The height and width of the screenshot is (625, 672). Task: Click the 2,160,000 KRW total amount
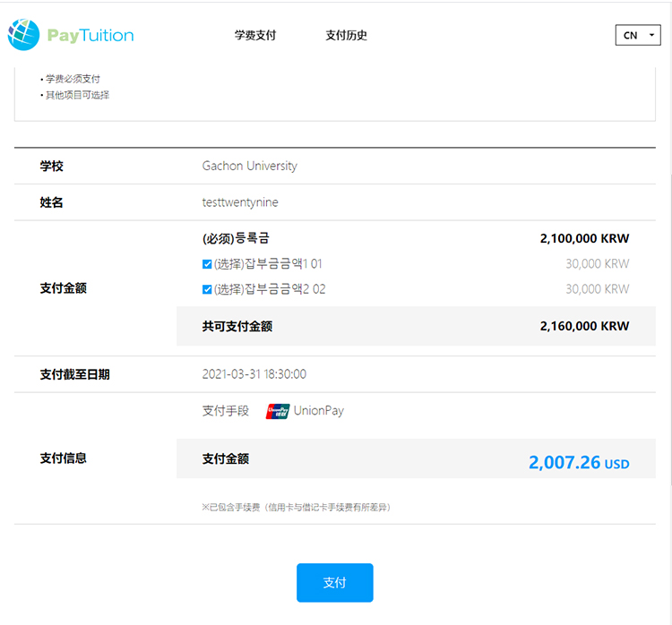tap(584, 327)
